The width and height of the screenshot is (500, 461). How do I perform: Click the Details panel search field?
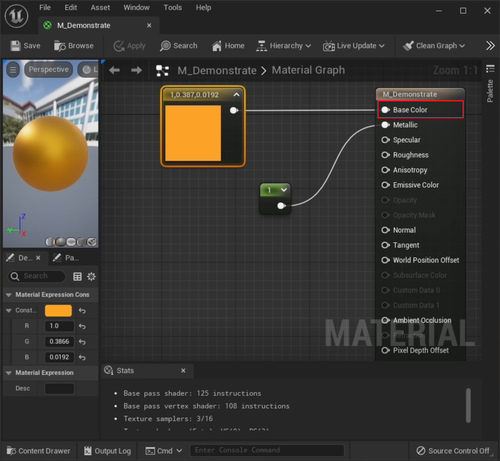click(37, 276)
